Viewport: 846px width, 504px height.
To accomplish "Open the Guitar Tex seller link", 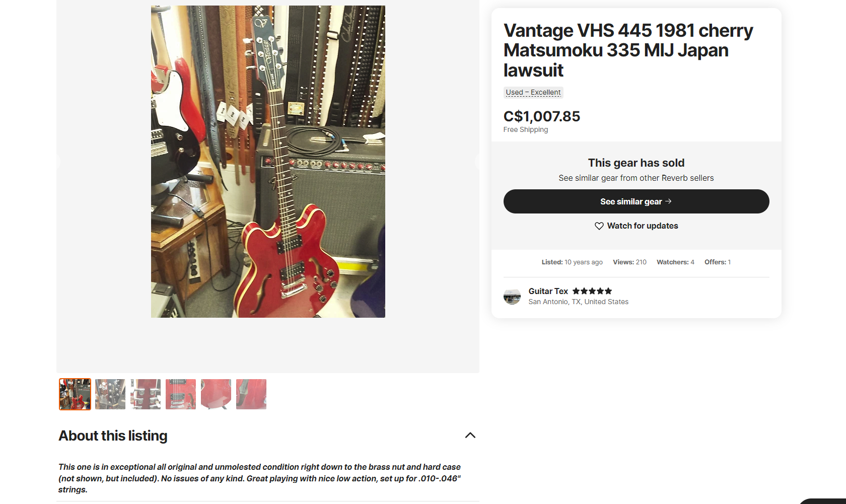I will click(x=548, y=291).
